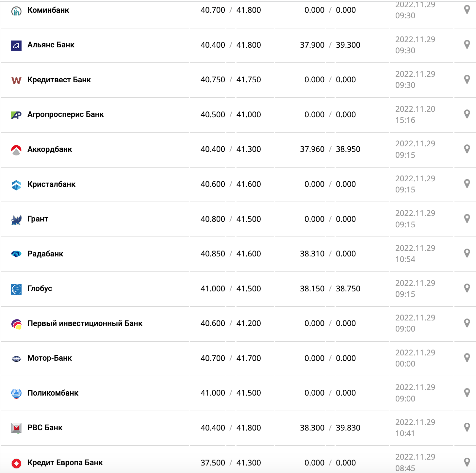Click the РВС Банк logo icon
This screenshot has width=476, height=473.
tap(16, 428)
